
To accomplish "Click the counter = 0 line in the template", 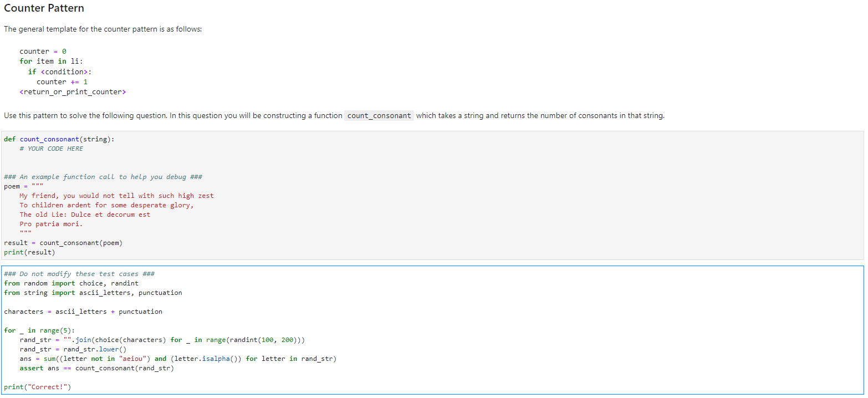I will [x=43, y=50].
